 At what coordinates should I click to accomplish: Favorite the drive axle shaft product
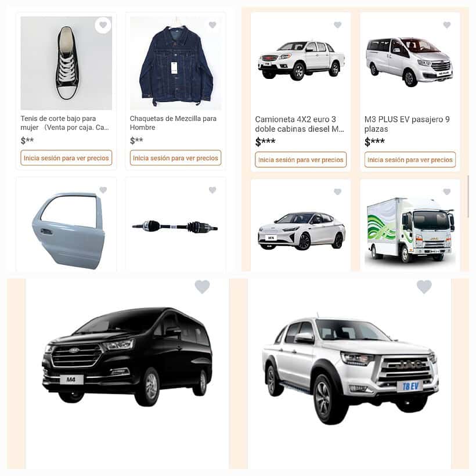212,190
